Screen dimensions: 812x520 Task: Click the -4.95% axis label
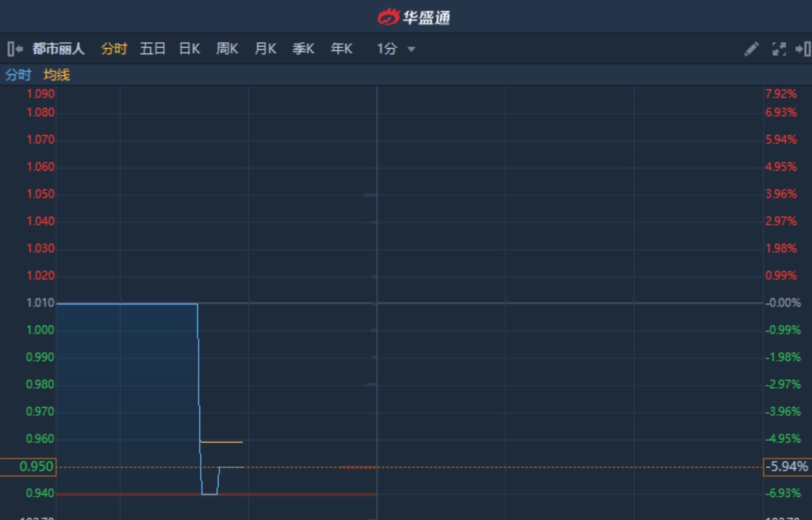[x=783, y=439]
